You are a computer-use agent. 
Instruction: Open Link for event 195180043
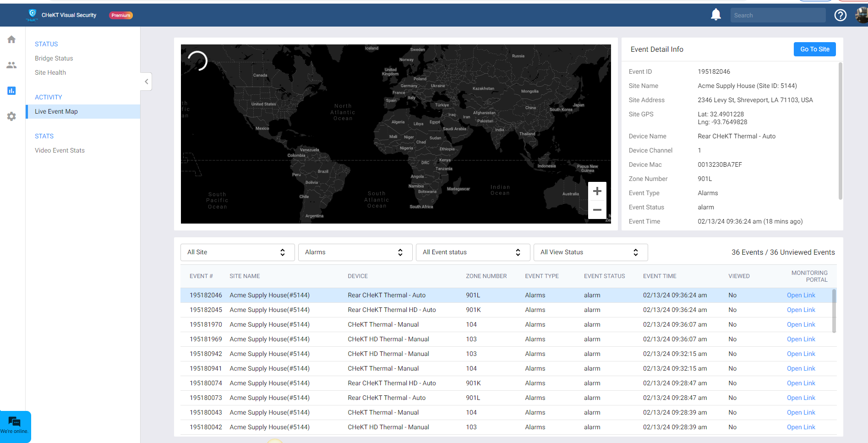(801, 412)
